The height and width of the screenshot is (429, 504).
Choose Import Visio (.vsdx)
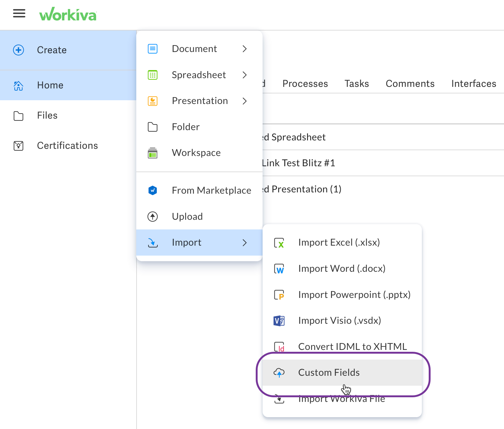(342, 321)
